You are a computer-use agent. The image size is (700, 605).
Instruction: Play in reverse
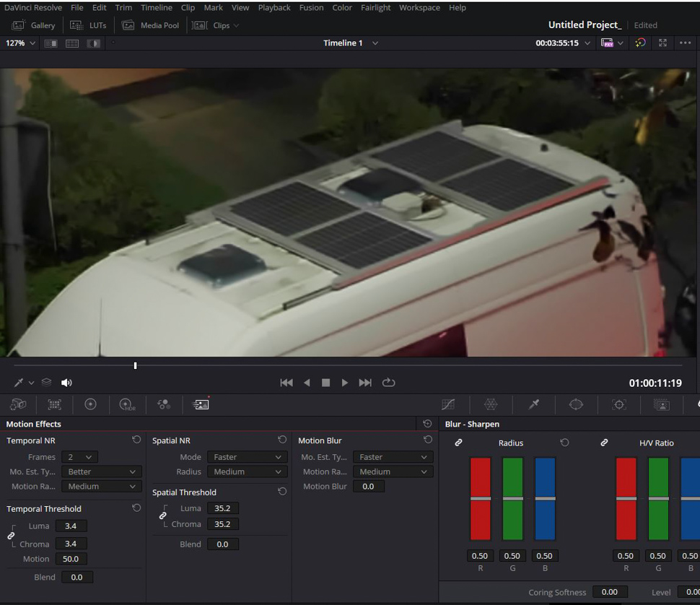click(307, 383)
